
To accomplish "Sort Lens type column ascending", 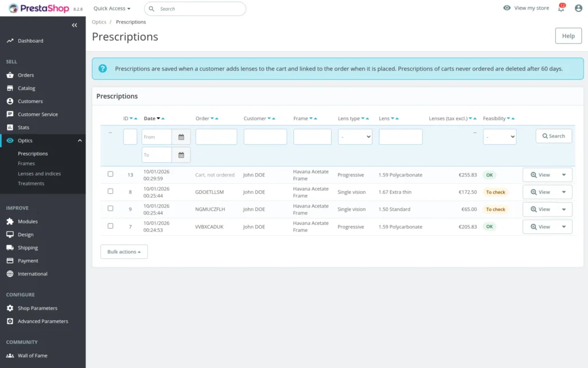I will 367,118.
